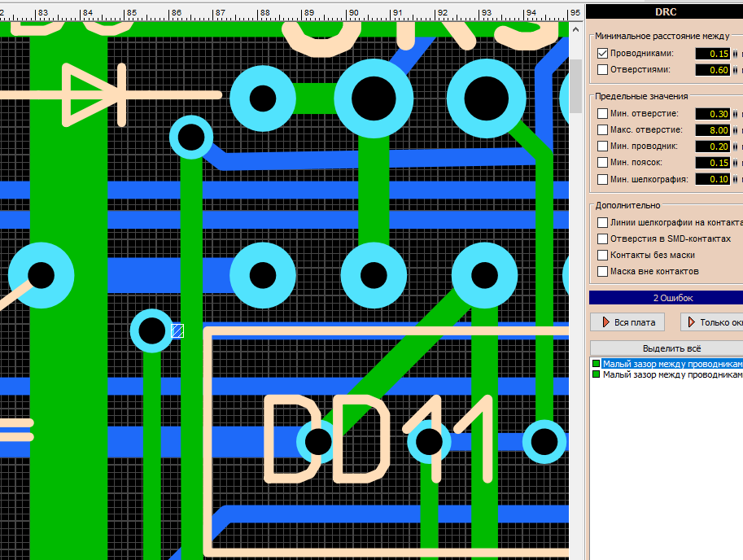
Task: Disable the Проводниками distance check
Action: pos(602,53)
